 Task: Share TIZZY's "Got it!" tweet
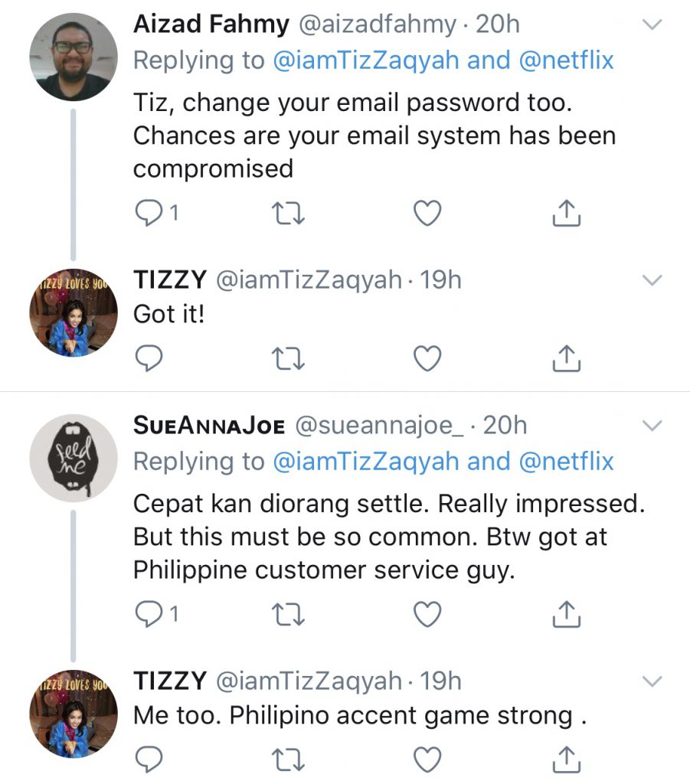[567, 357]
